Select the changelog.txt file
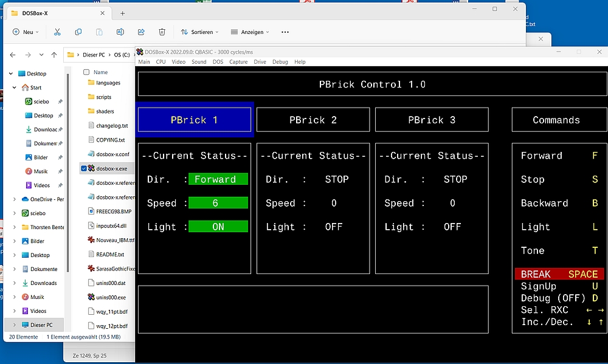The image size is (608, 364). coord(108,126)
